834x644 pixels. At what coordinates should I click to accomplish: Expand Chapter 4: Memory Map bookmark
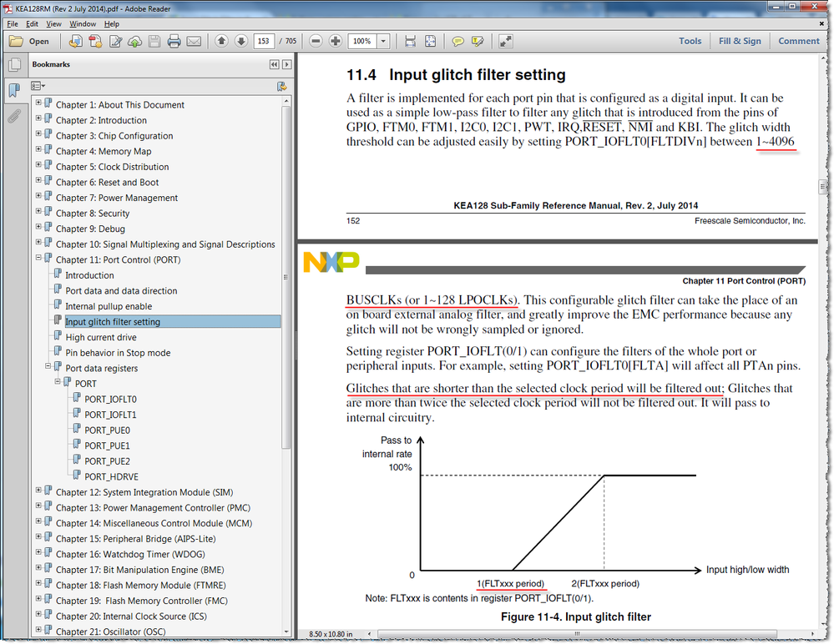point(38,148)
